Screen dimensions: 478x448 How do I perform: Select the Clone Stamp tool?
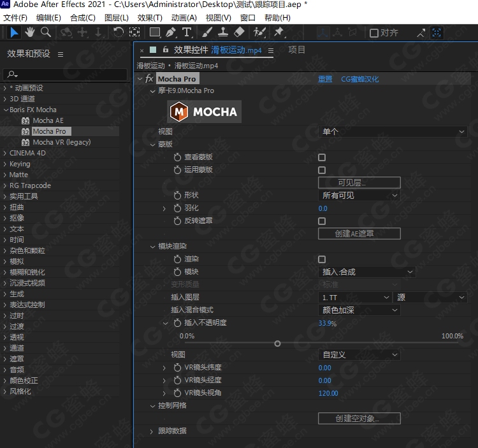223,33
